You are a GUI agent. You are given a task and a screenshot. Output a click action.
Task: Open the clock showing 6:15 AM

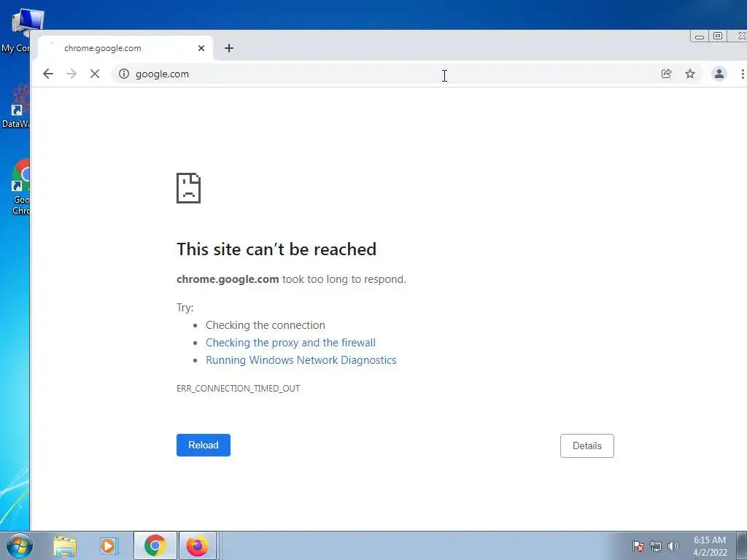tap(710, 546)
